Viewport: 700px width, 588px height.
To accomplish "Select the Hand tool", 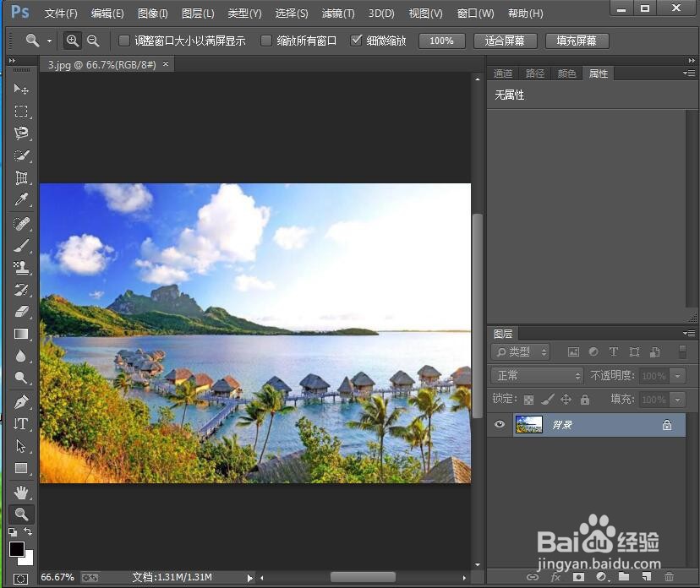I will click(21, 493).
